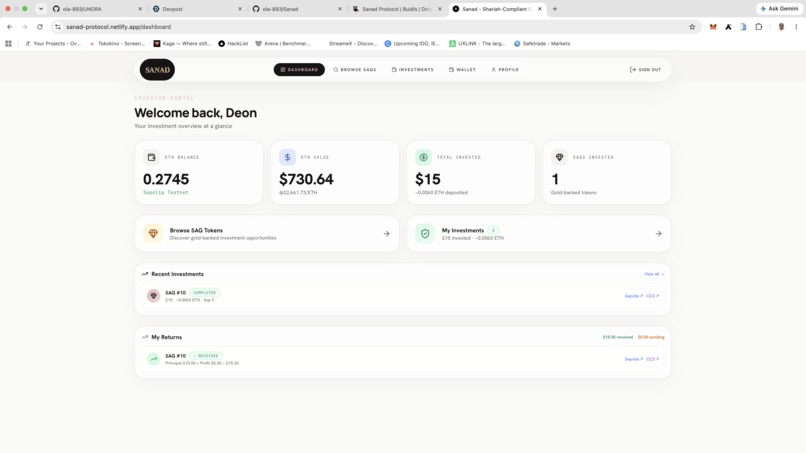Open CC3 link in My Returns row
Viewport: 806px width, 453px height.
click(x=652, y=359)
